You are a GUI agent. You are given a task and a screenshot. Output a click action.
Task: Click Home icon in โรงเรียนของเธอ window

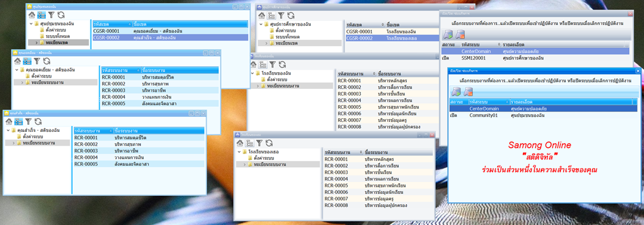click(240, 143)
